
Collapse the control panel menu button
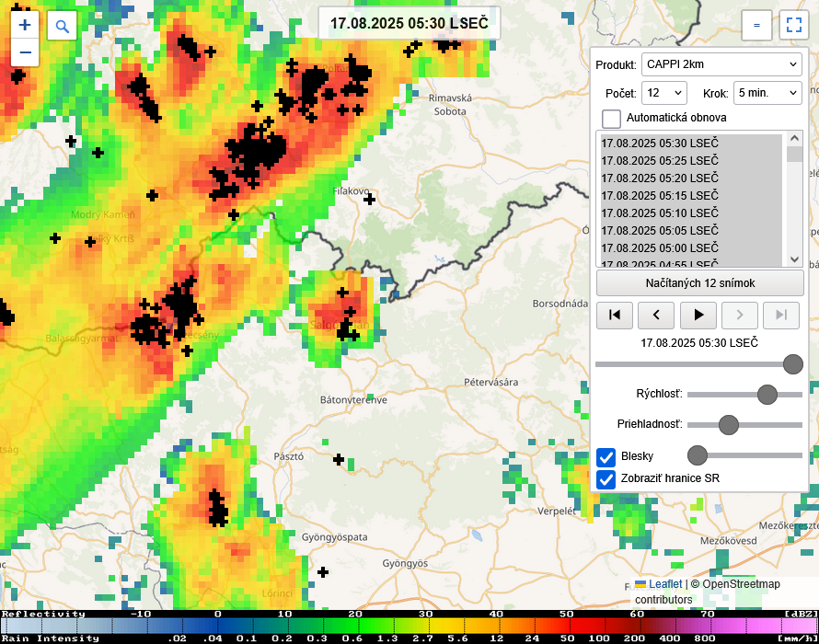(756, 26)
